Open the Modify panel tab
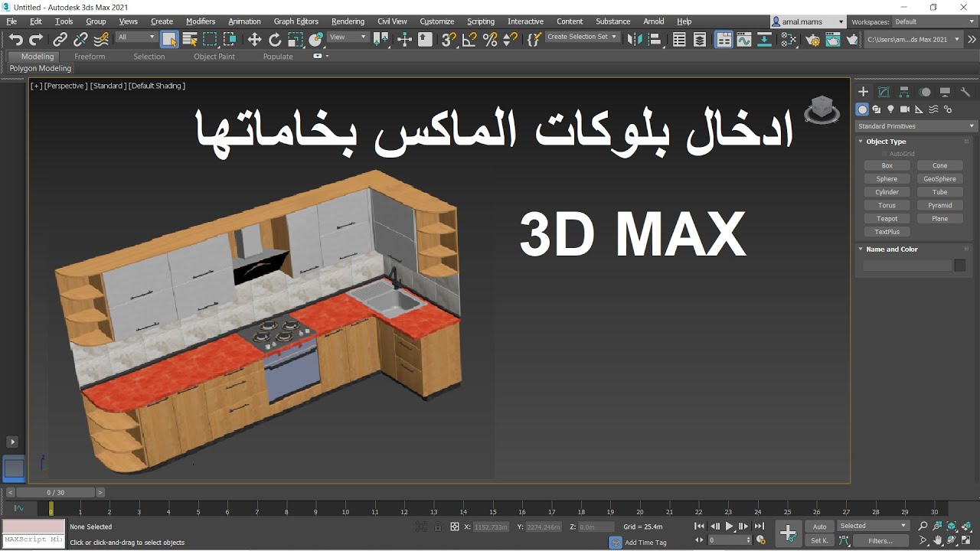Viewport: 980px width, 551px height. pos(884,92)
